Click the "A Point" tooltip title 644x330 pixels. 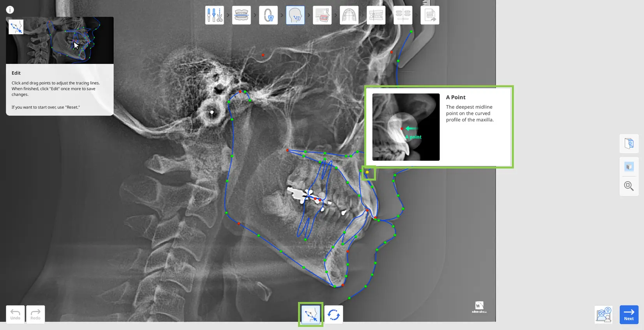coord(456,97)
